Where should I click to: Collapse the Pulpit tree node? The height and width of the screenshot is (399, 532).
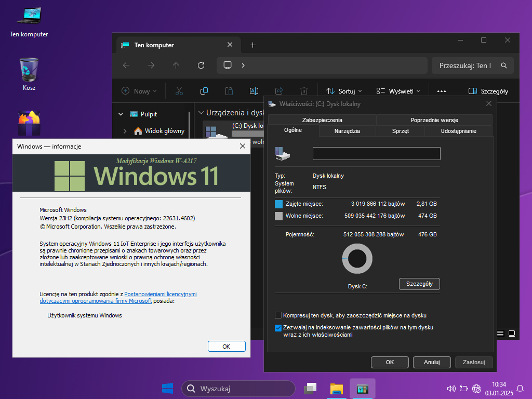121,114
